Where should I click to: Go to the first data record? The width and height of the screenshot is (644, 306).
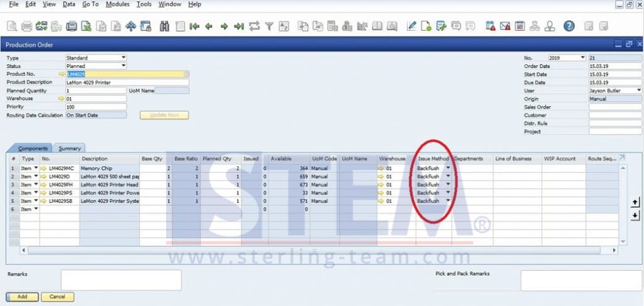coord(194,26)
